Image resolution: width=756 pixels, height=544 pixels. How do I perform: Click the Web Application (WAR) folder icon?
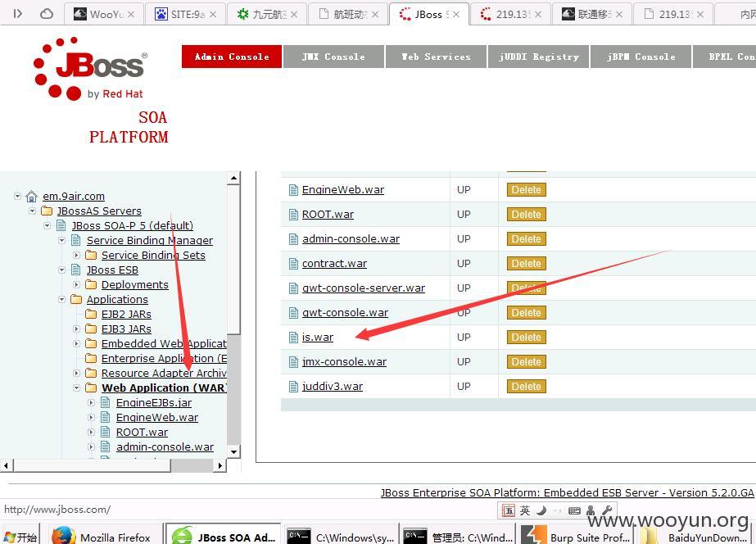[x=91, y=388]
